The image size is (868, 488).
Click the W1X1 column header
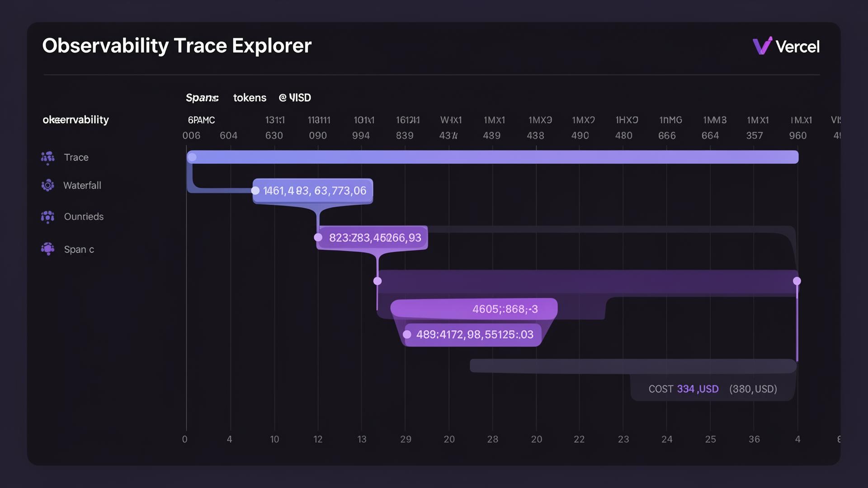pos(451,120)
